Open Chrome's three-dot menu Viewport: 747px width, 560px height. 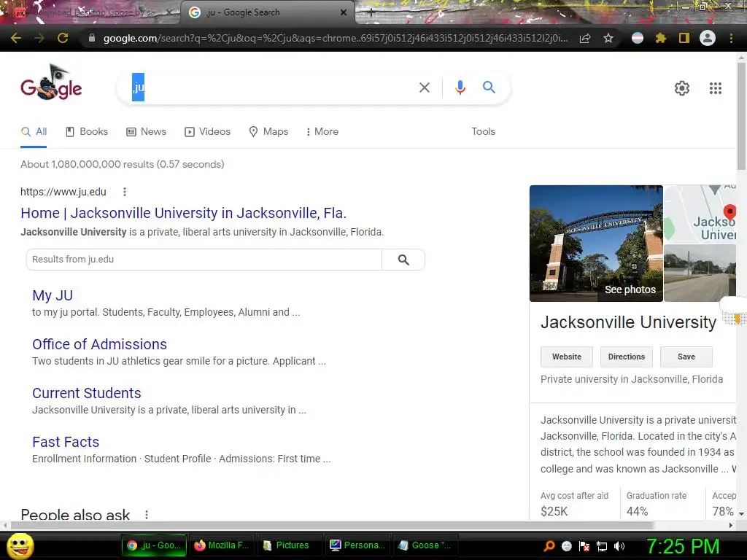731,38
